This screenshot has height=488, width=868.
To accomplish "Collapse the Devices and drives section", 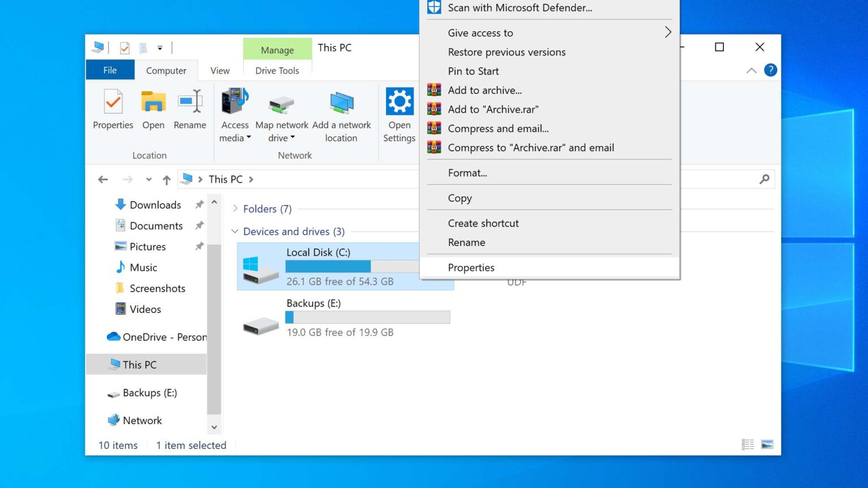I will (235, 231).
